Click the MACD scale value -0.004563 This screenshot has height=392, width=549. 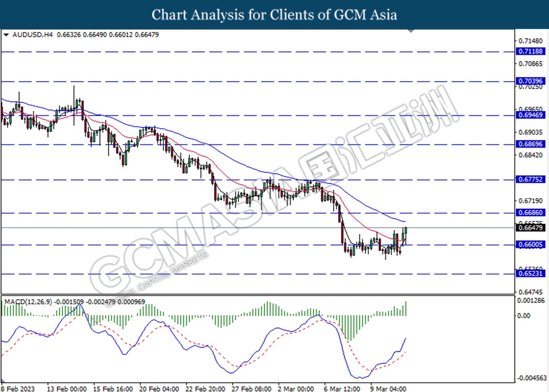pos(532,378)
